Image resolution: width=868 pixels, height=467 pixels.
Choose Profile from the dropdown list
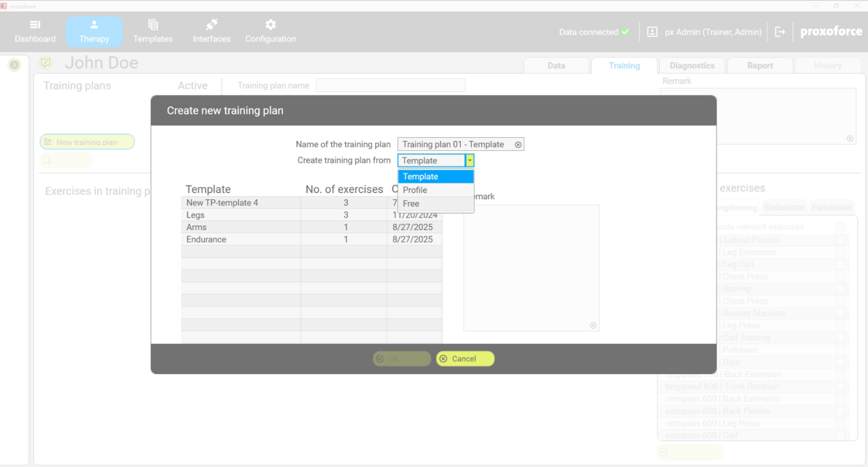(415, 190)
